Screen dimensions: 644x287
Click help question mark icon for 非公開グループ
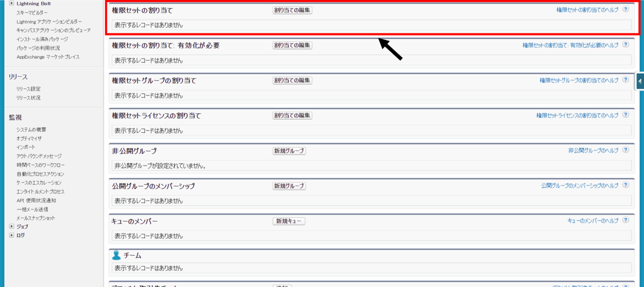click(x=626, y=150)
